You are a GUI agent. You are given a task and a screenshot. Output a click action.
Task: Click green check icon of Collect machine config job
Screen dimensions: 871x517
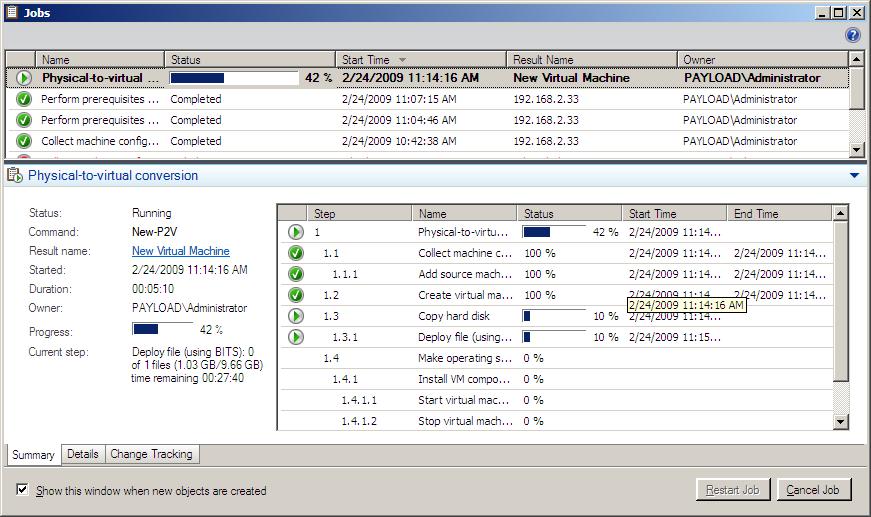(x=25, y=141)
